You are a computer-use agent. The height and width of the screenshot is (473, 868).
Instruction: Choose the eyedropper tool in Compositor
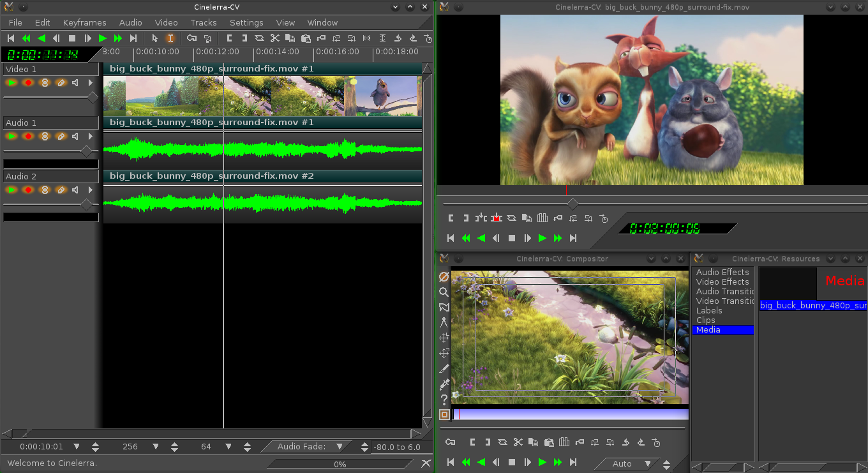(x=444, y=384)
